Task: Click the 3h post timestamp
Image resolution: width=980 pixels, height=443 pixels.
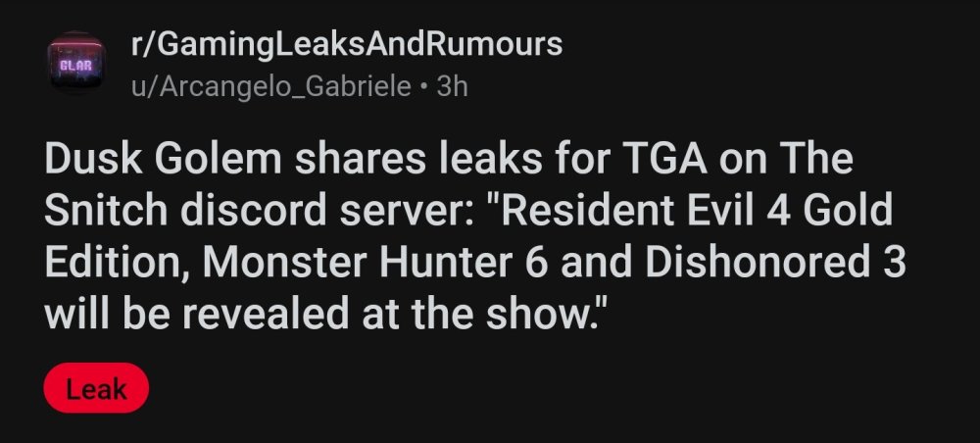Action: (x=452, y=86)
